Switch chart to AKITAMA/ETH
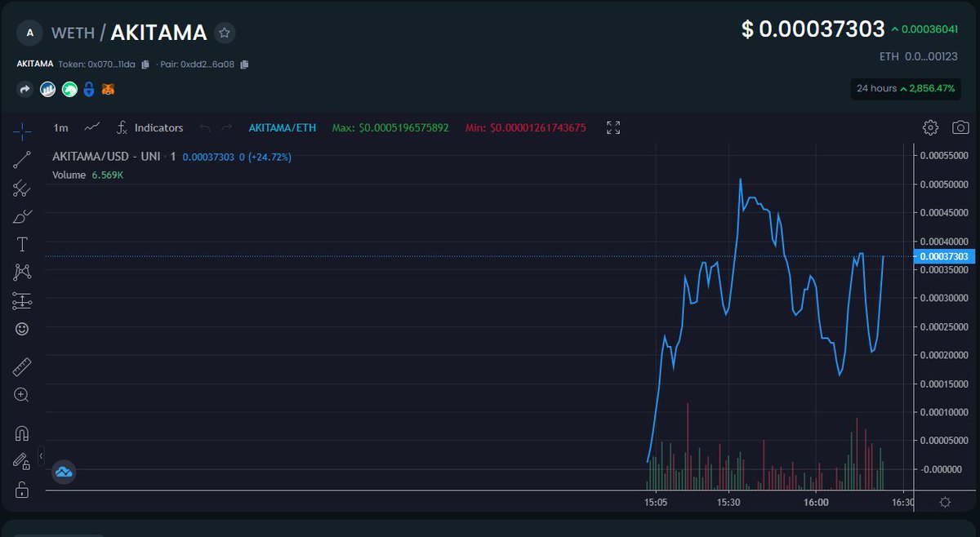980x537 pixels. (x=283, y=128)
